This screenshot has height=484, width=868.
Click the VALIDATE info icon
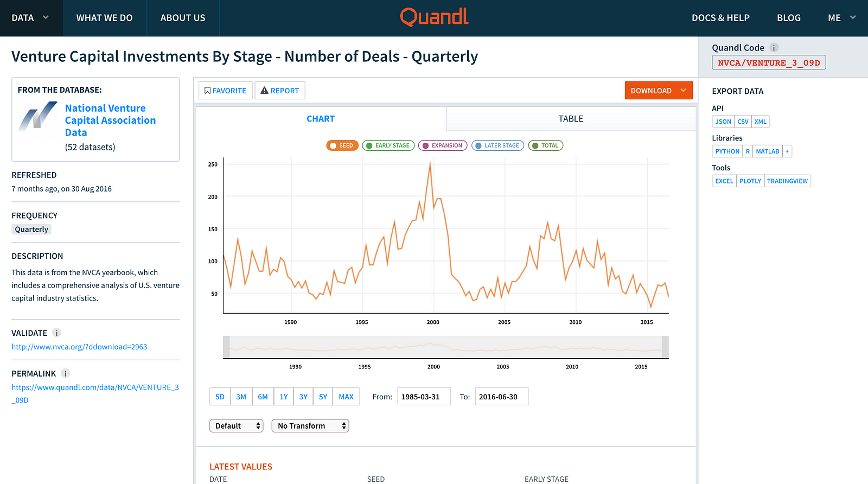56,333
